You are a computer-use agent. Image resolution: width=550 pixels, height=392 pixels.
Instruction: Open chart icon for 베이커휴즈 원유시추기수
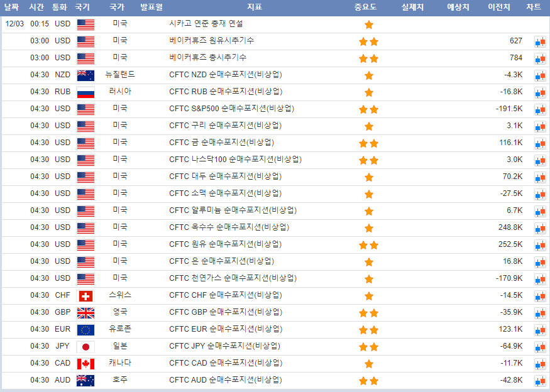click(540, 41)
